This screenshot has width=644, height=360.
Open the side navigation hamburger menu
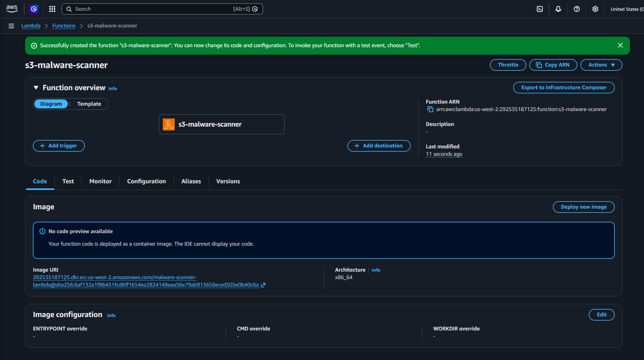pyautogui.click(x=11, y=26)
